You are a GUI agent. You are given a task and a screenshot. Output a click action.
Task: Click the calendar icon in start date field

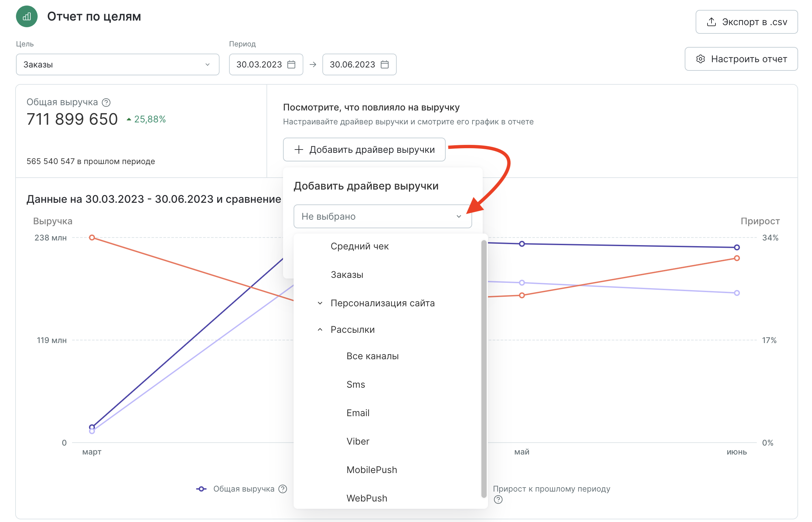coord(291,65)
